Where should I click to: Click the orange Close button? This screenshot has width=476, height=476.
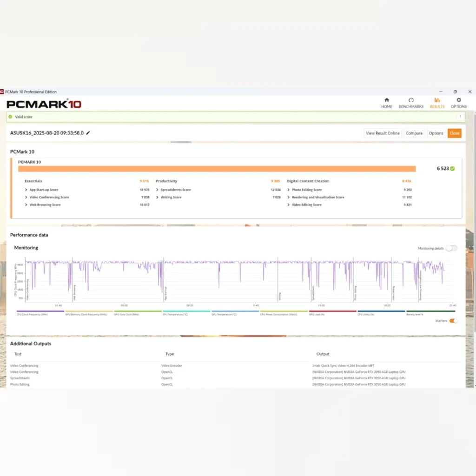coord(454,133)
